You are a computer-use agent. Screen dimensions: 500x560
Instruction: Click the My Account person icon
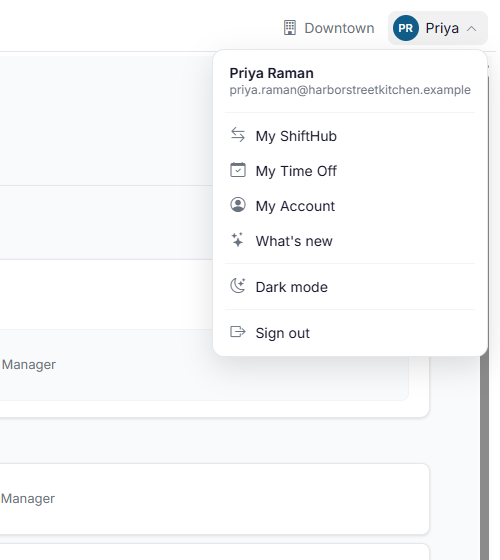[238, 205]
